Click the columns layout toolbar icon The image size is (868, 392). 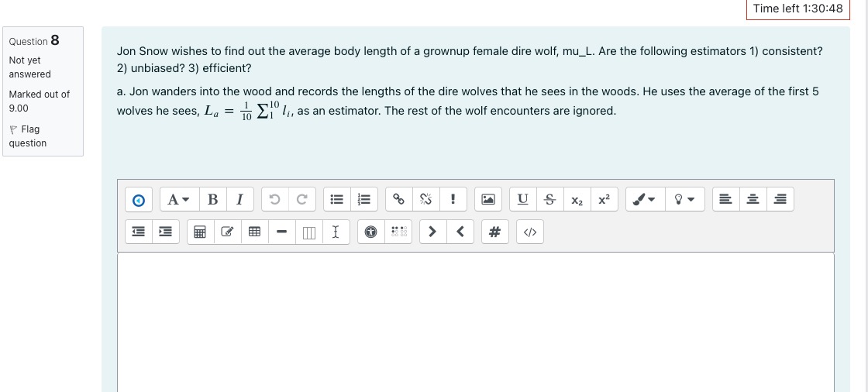tap(309, 232)
